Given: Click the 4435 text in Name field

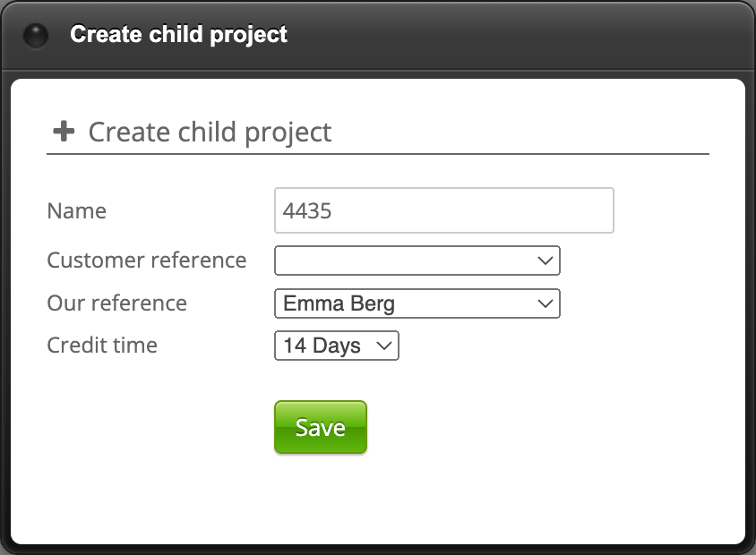Looking at the screenshot, I should (307, 211).
